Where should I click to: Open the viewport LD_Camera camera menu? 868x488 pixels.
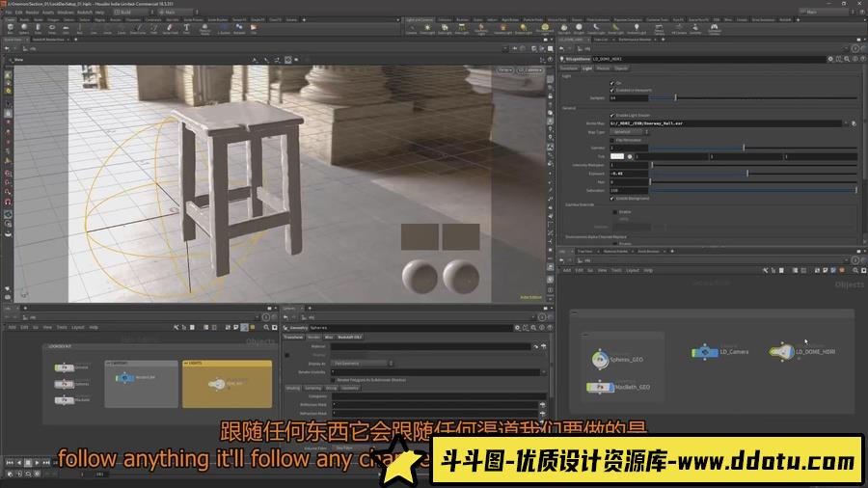[529, 70]
